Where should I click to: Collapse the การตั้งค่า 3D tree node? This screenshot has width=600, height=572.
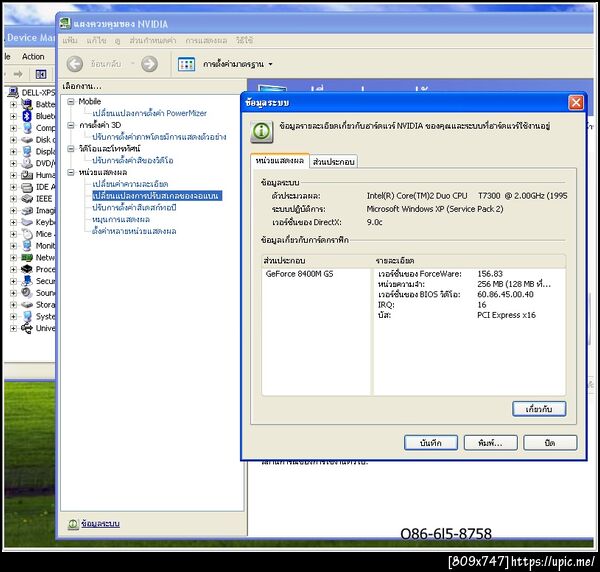[x=71, y=125]
